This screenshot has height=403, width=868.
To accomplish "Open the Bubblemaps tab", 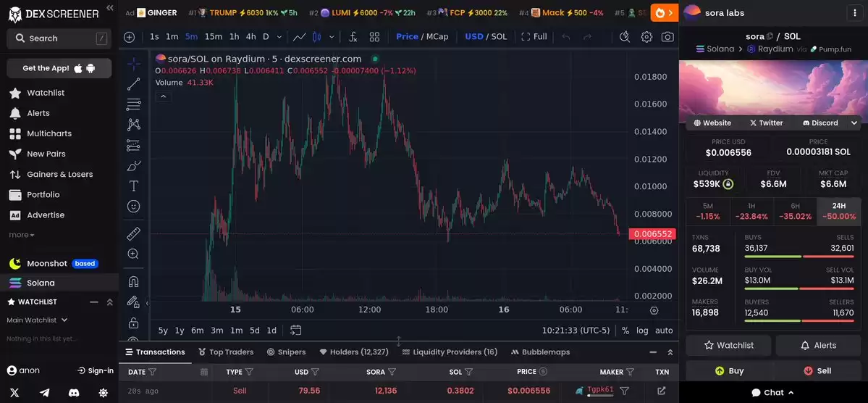I will 541,352.
